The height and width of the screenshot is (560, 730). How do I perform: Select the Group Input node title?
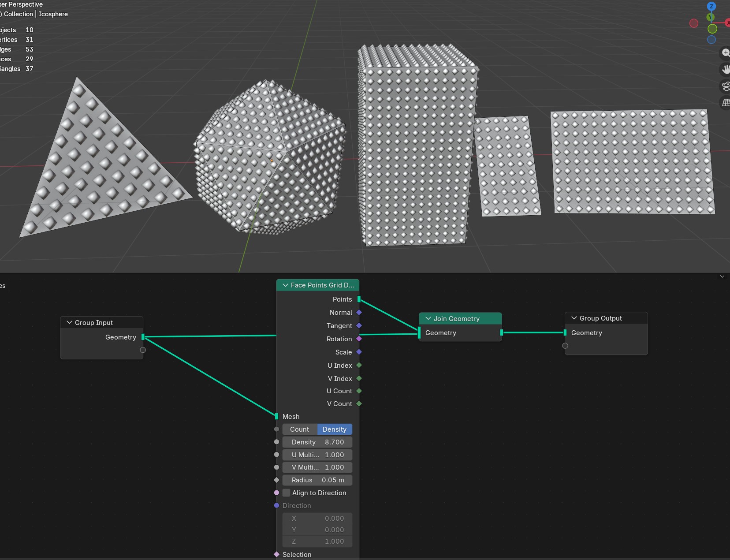click(x=93, y=322)
